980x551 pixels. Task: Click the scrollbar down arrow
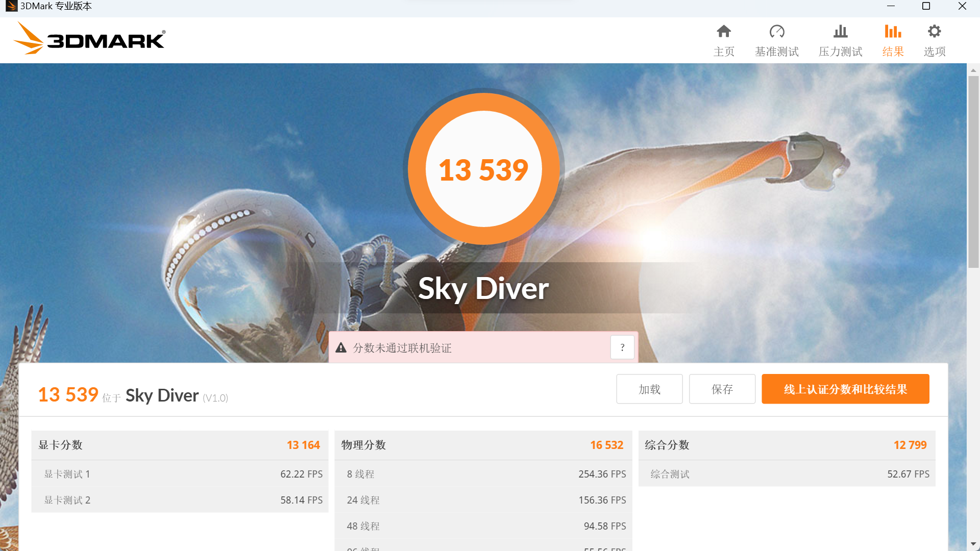point(973,544)
